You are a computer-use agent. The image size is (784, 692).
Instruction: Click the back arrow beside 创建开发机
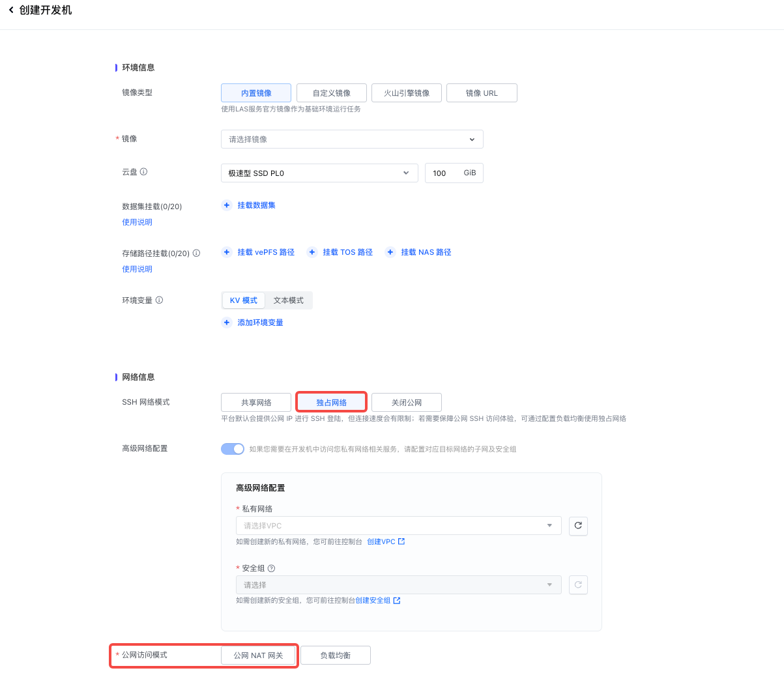pos(11,10)
